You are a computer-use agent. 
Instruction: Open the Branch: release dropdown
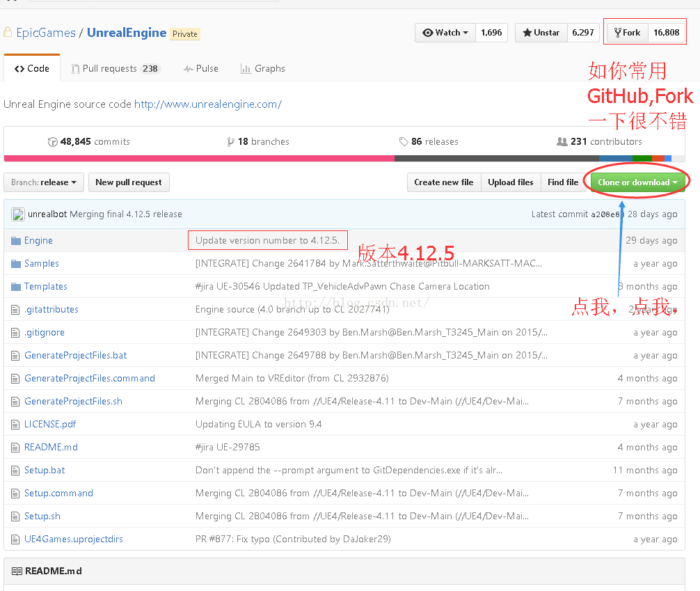pos(44,182)
